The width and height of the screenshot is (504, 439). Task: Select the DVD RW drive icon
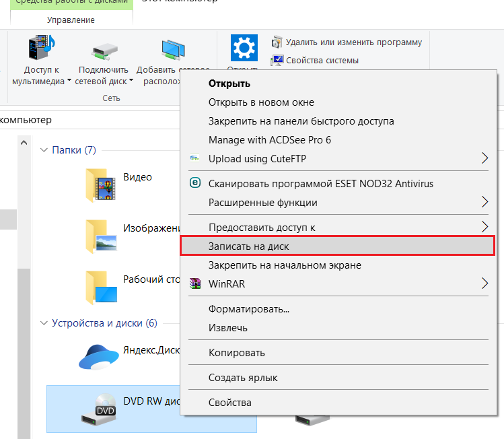pyautogui.click(x=99, y=409)
